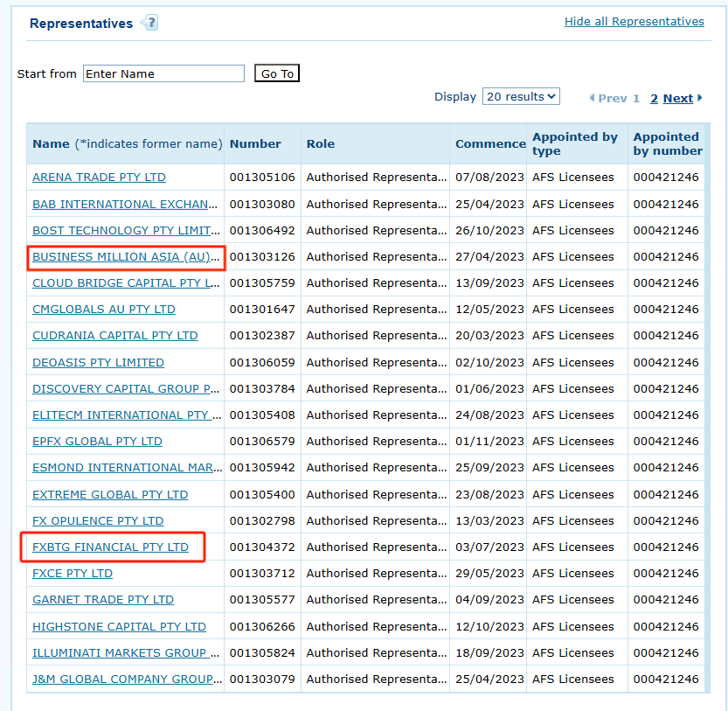This screenshot has width=728, height=711.
Task: Go to page 2 of results
Action: tap(654, 99)
